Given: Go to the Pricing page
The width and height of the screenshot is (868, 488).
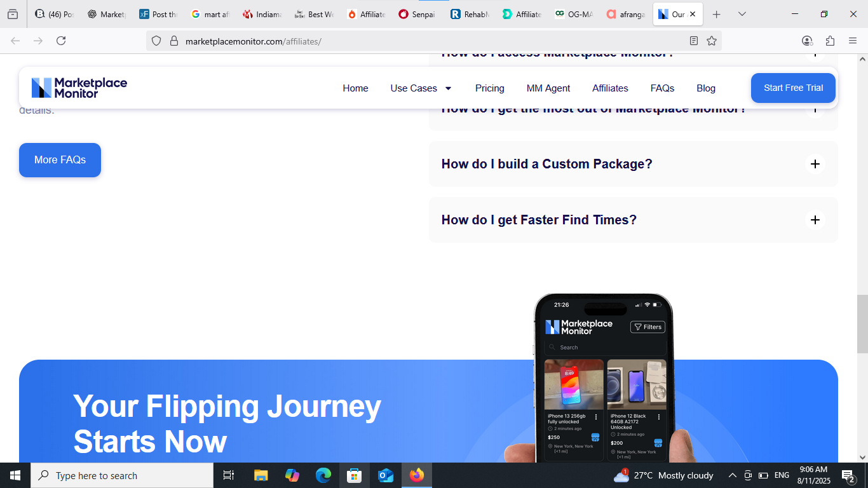Looking at the screenshot, I should pyautogui.click(x=489, y=88).
